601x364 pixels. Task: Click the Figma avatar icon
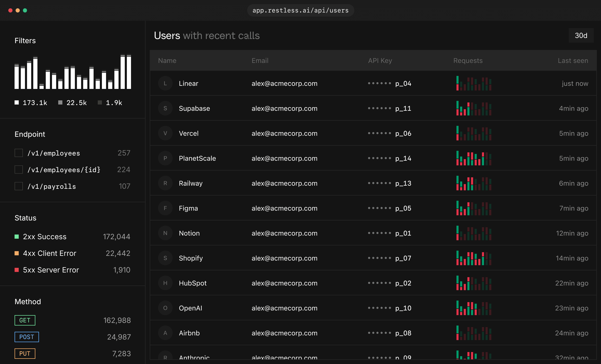(x=165, y=208)
